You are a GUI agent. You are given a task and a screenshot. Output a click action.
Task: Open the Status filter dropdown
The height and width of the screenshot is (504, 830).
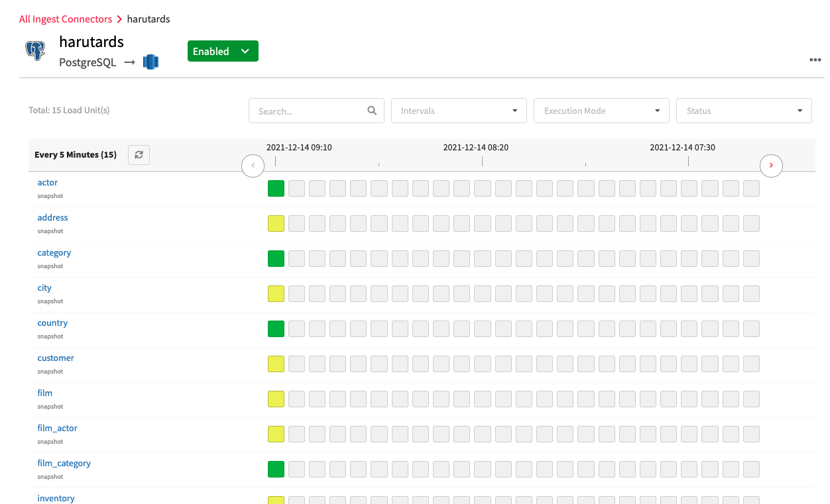pos(744,111)
